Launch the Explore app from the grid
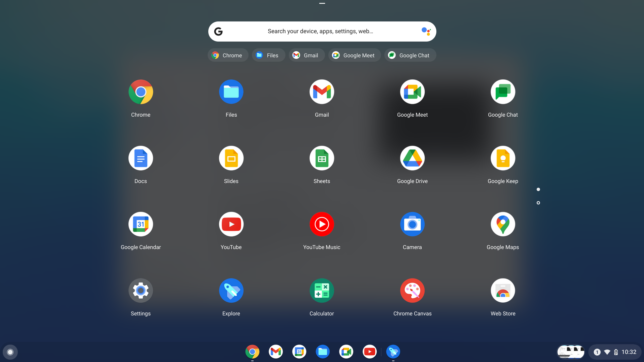644x362 pixels. click(231, 291)
